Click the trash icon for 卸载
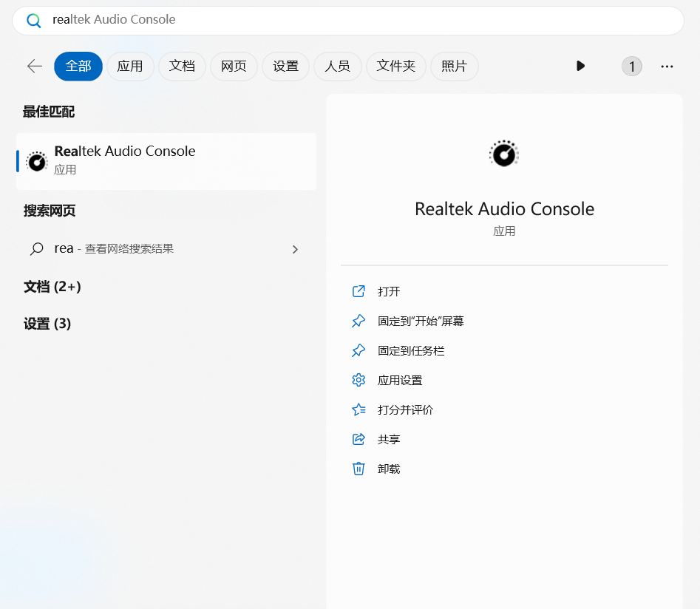This screenshot has width=700, height=609. (359, 469)
